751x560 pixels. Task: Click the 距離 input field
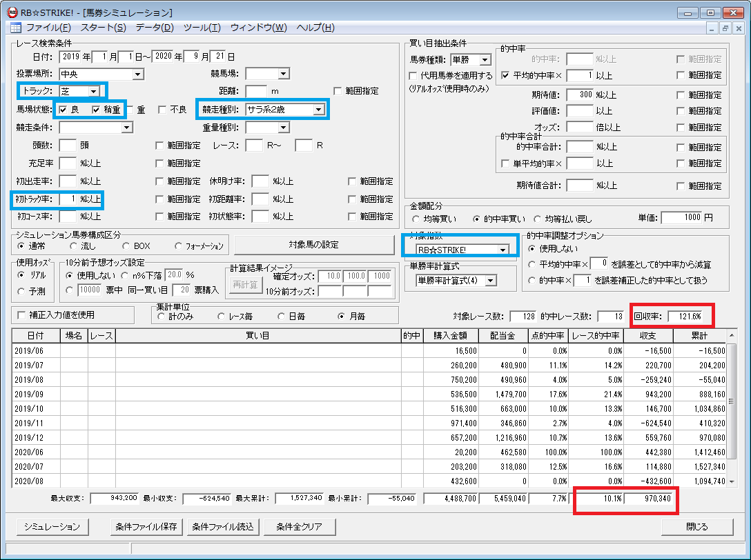256,91
